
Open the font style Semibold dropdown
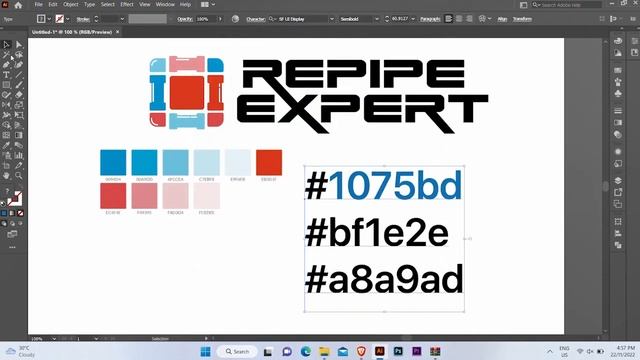tap(376, 19)
